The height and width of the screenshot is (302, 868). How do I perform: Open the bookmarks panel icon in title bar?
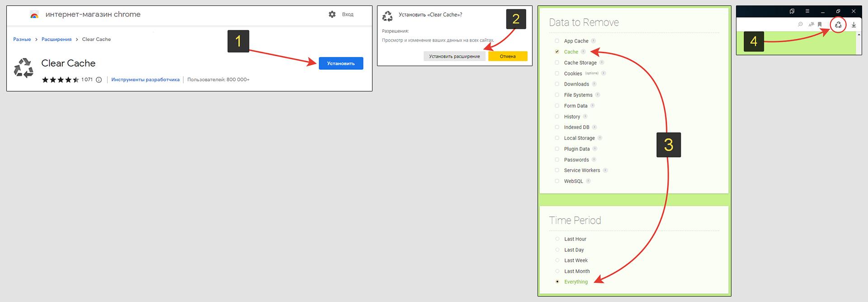(x=792, y=11)
